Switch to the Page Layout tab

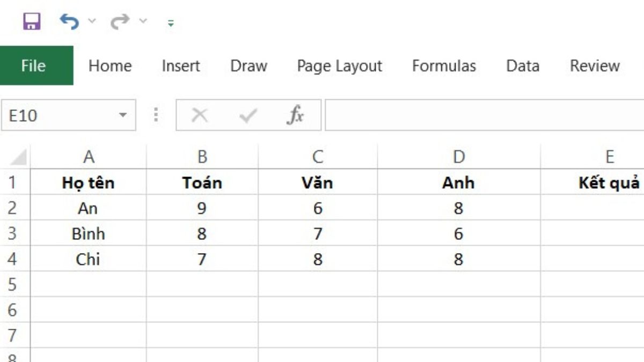pyautogui.click(x=340, y=66)
